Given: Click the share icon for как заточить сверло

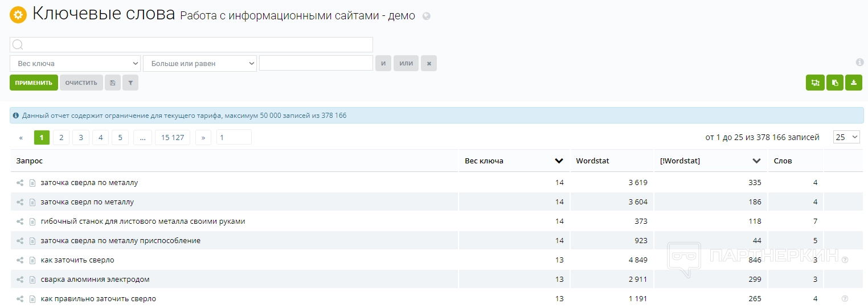Looking at the screenshot, I should pyautogui.click(x=20, y=260).
